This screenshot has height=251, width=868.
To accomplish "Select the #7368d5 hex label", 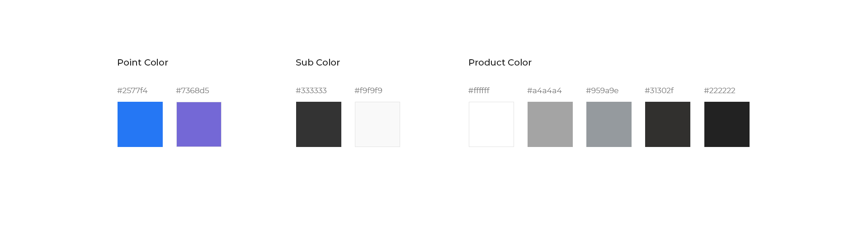I will coord(193,90).
